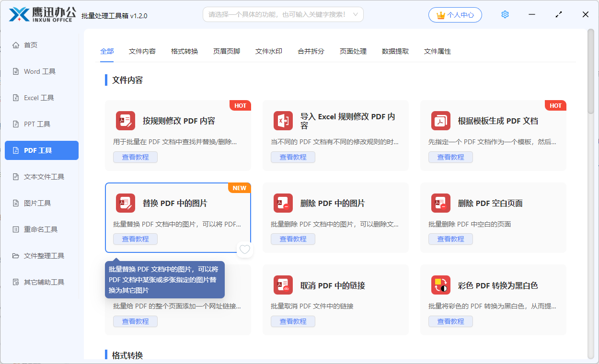Switch to the 合并拆分 tab
The height and width of the screenshot is (364, 599).
point(311,51)
